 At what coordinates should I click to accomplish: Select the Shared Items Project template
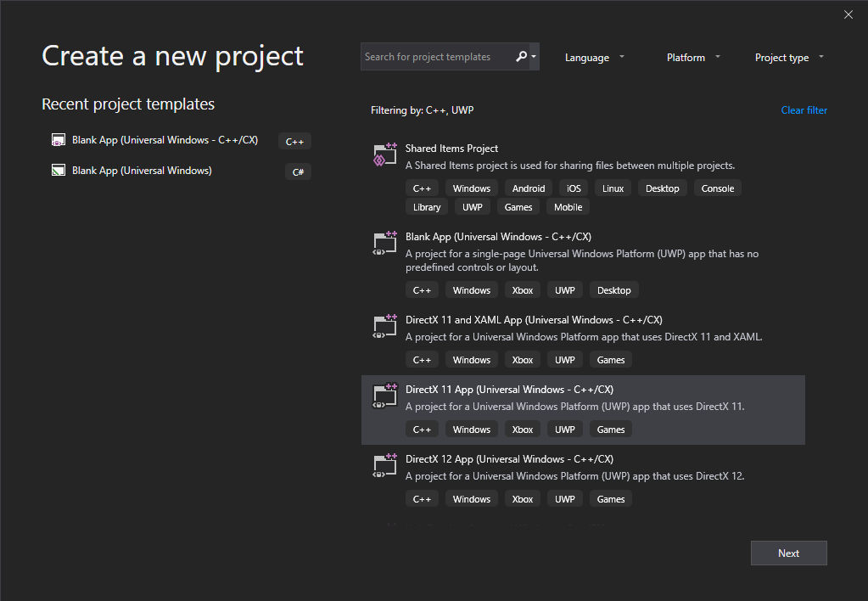pyautogui.click(x=451, y=149)
